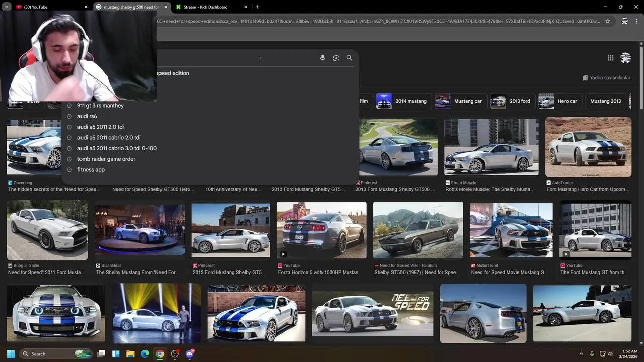
Task: Open the Forza Horizon 5 YouTube video thumbnail
Action: (321, 230)
